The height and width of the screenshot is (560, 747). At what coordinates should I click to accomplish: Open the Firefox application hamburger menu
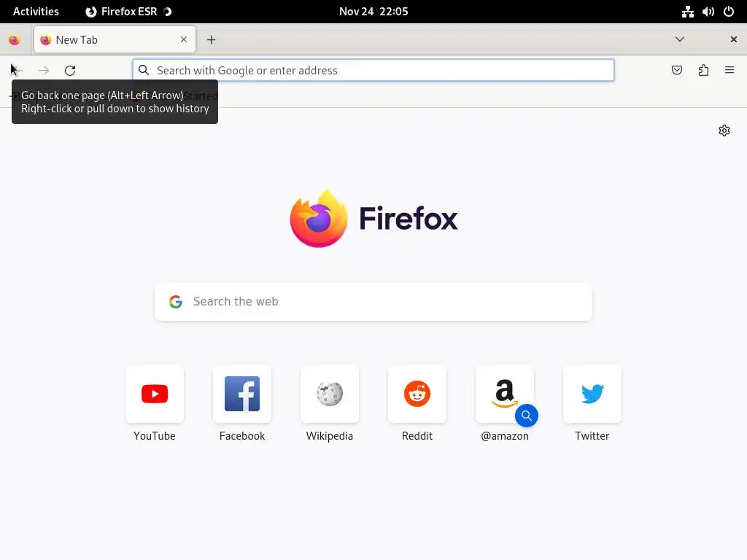[729, 71]
